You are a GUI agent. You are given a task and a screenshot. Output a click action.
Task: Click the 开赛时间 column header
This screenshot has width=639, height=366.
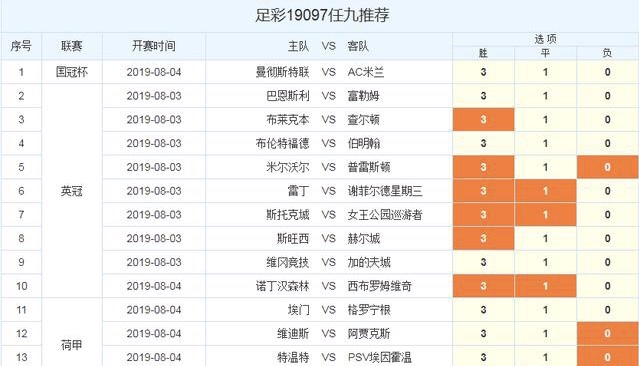154,46
